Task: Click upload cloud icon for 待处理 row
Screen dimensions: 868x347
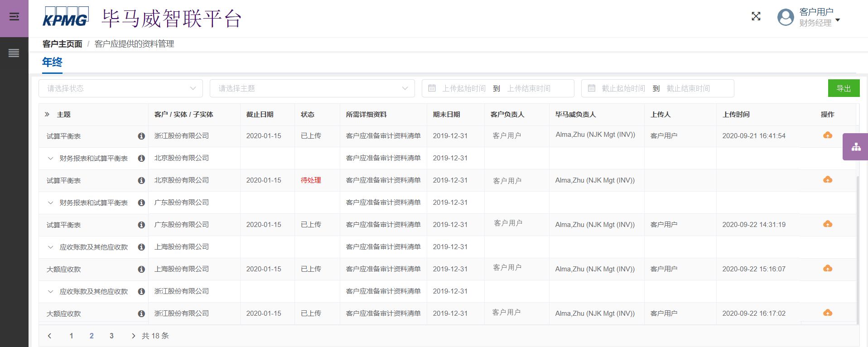Action: [x=827, y=180]
